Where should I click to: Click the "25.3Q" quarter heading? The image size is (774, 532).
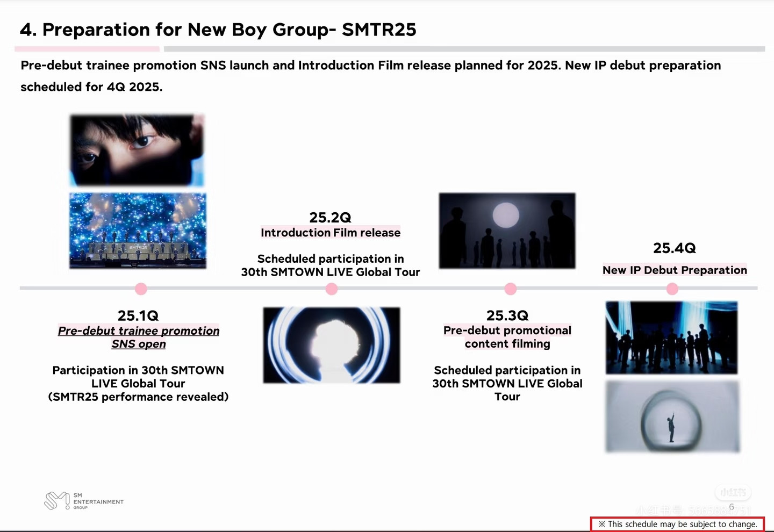coord(507,315)
